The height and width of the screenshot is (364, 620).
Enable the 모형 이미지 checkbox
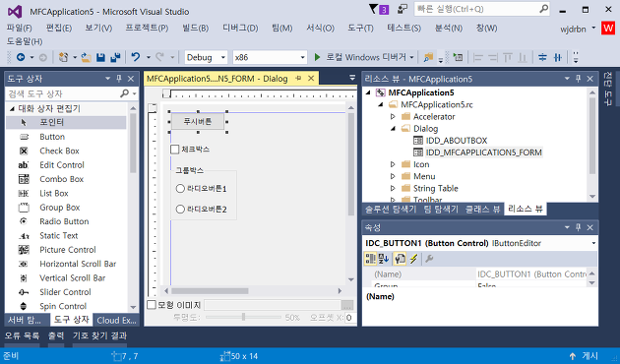coord(152,305)
